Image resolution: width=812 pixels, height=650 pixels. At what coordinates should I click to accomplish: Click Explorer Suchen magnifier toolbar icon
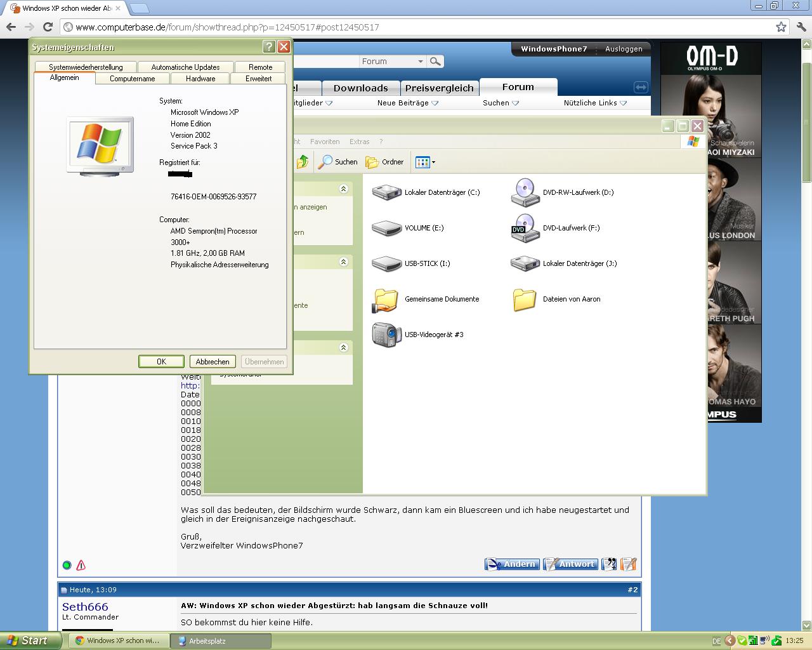[x=325, y=162]
